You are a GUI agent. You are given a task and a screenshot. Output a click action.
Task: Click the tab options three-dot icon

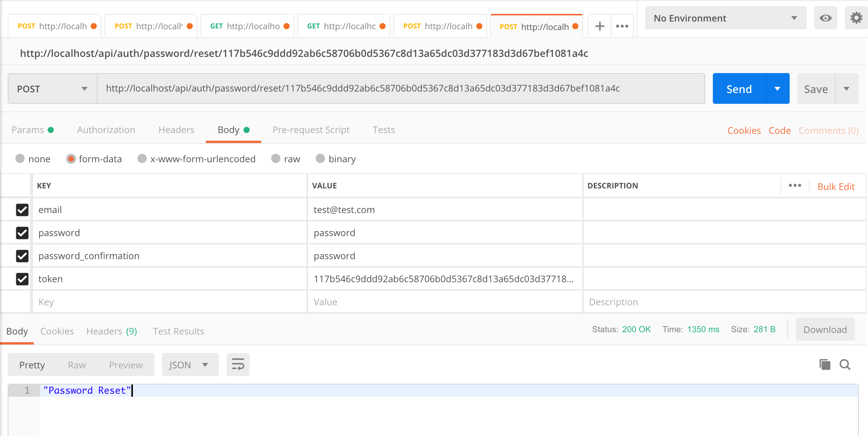click(622, 26)
